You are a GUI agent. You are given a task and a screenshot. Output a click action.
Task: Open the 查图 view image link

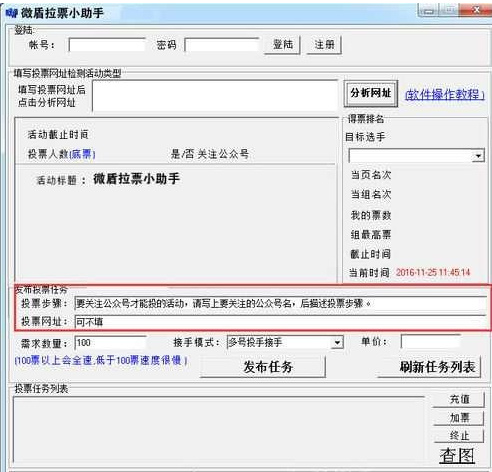(457, 455)
